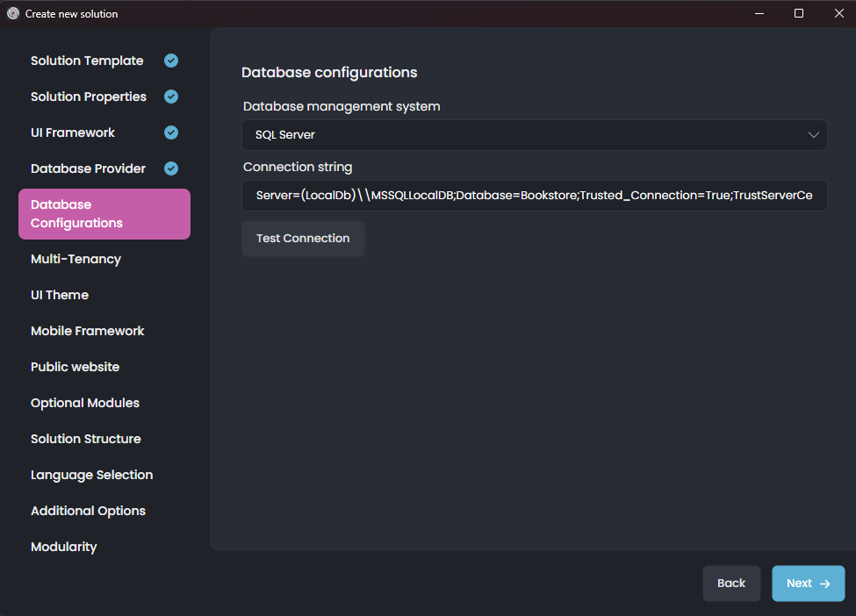Screen dimensions: 856x616
Task: Click the application logo in the title bar
Action: click(12, 13)
